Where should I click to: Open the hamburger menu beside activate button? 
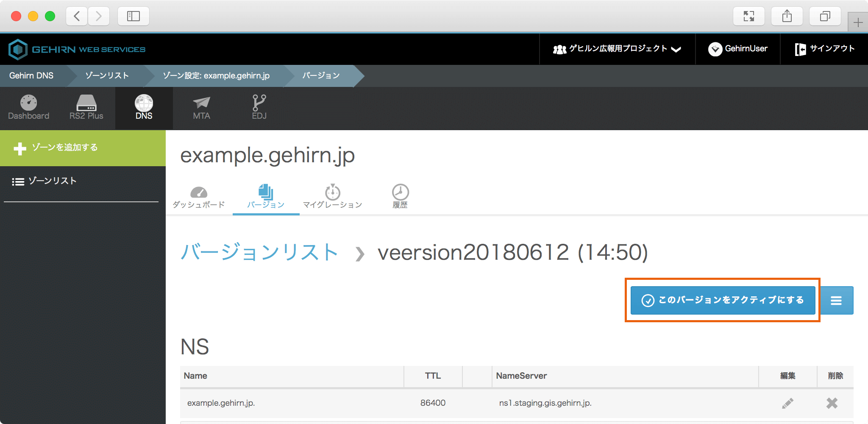(836, 301)
